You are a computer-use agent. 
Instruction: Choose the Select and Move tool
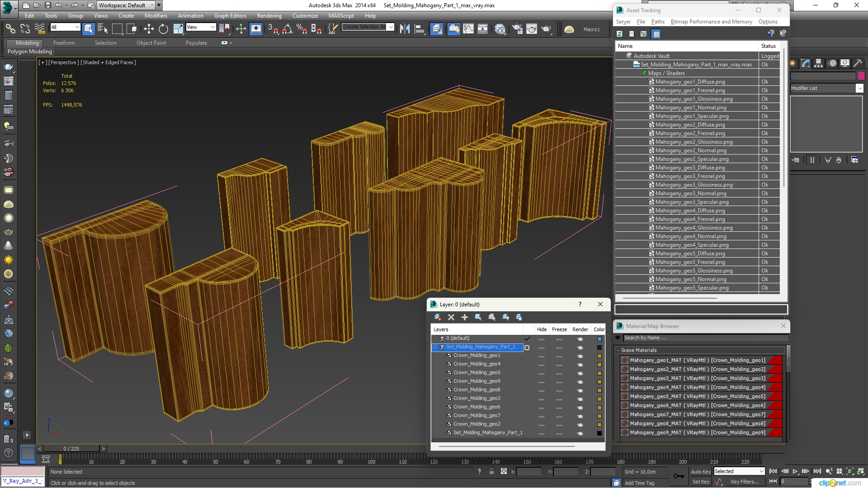(x=149, y=29)
